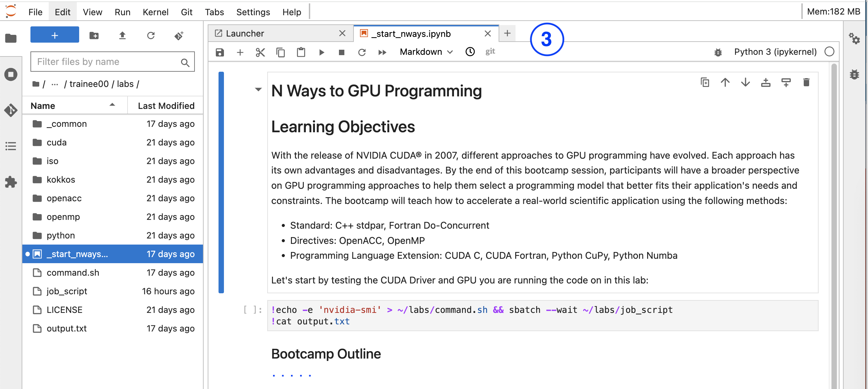
Task: Switch to the Launcher tab
Action: (x=245, y=33)
